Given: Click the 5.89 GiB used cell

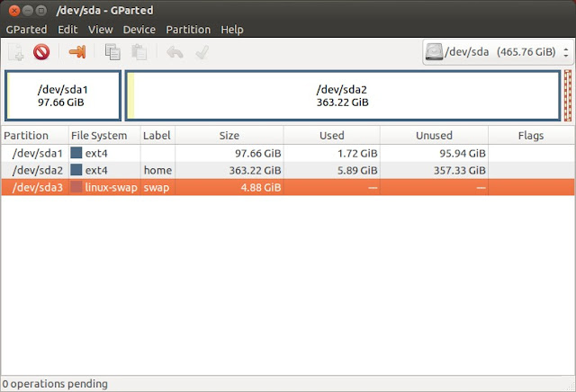Looking at the screenshot, I should 332,170.
